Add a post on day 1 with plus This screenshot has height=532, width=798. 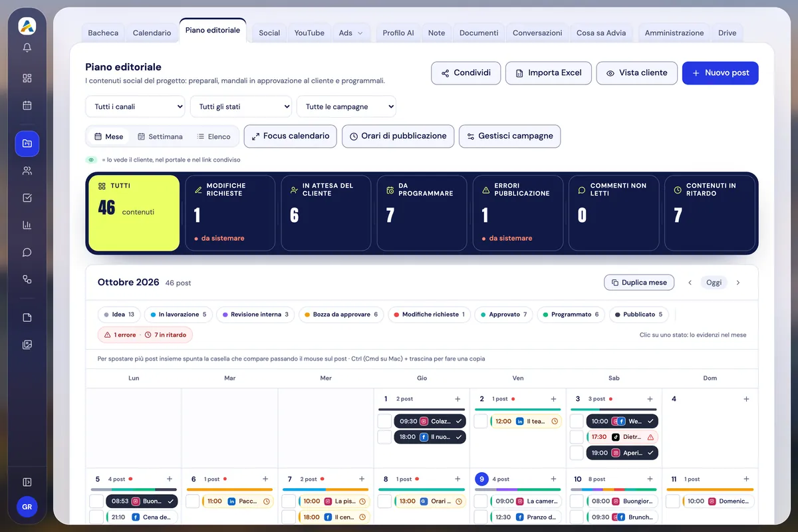[x=458, y=399]
